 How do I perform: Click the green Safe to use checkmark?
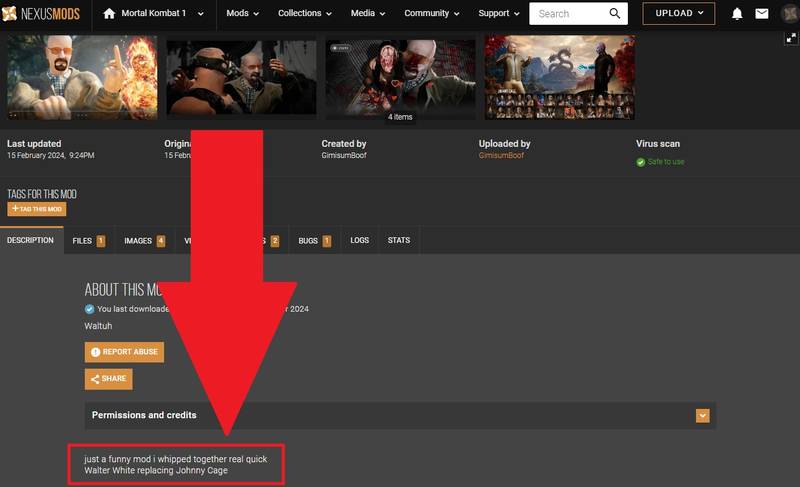(641, 162)
